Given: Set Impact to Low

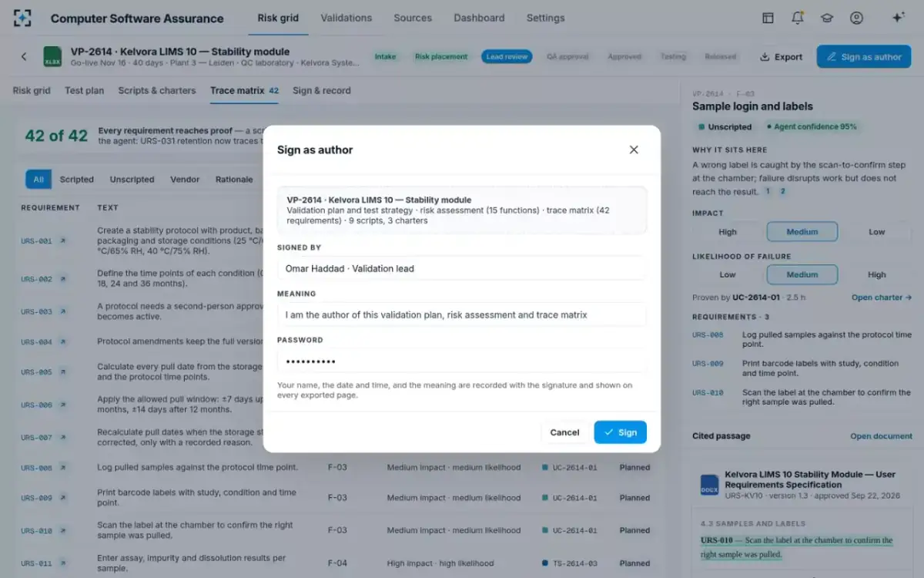Looking at the screenshot, I should 876,232.
